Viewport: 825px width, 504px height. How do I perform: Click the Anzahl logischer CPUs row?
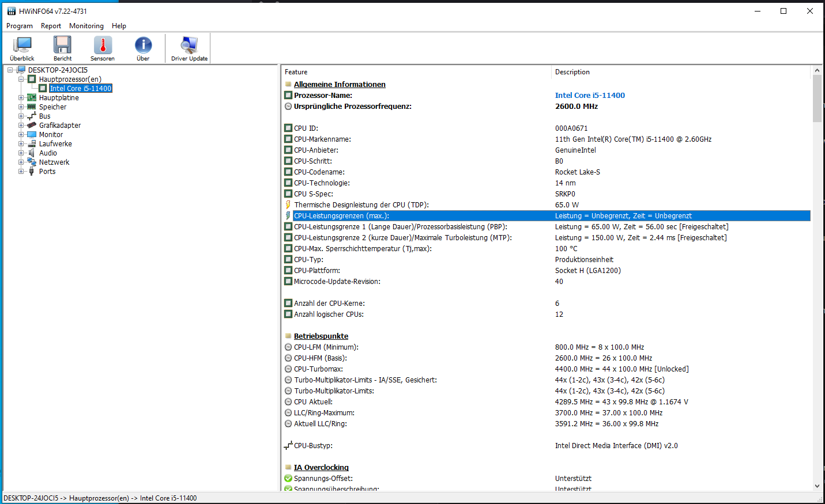click(x=547, y=314)
